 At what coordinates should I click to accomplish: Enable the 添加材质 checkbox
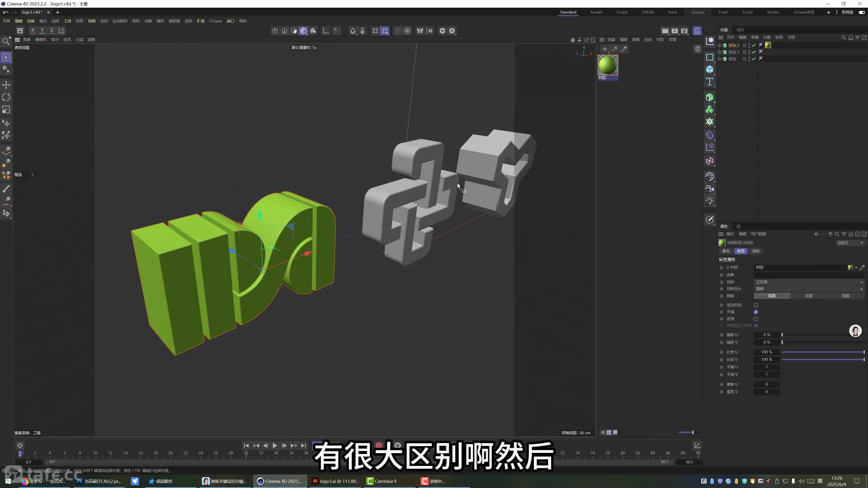click(756, 305)
